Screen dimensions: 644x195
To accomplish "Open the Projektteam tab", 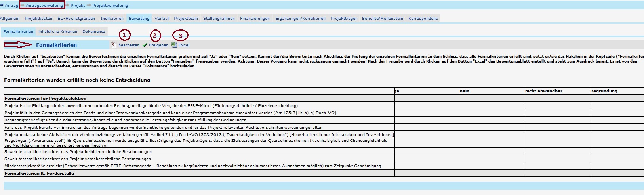I will 186,19.
